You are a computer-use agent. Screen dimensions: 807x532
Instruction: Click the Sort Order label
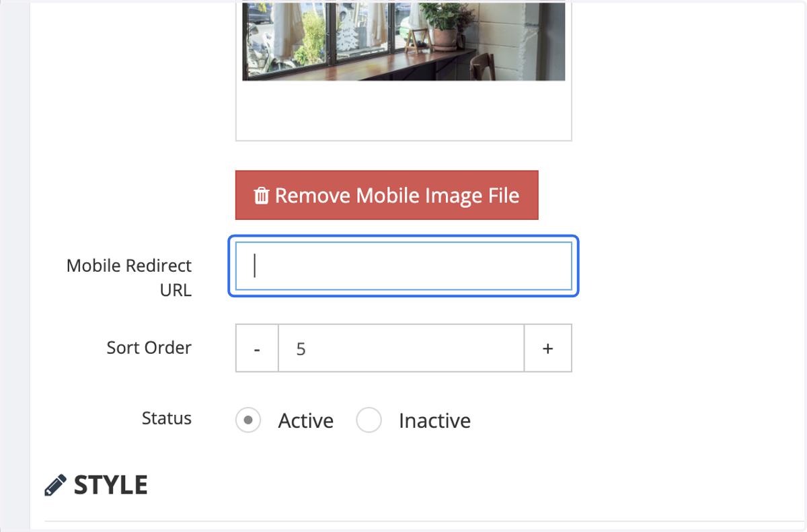pos(149,348)
